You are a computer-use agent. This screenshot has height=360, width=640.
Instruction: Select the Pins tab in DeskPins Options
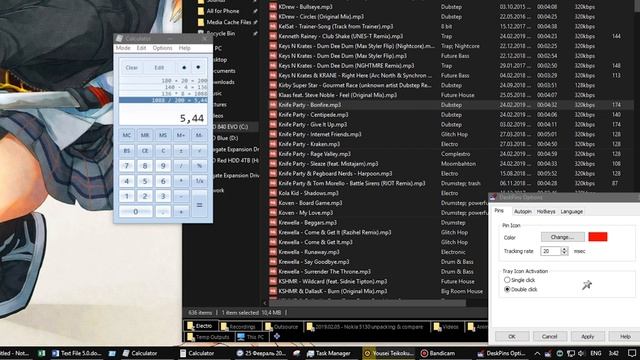(x=499, y=211)
